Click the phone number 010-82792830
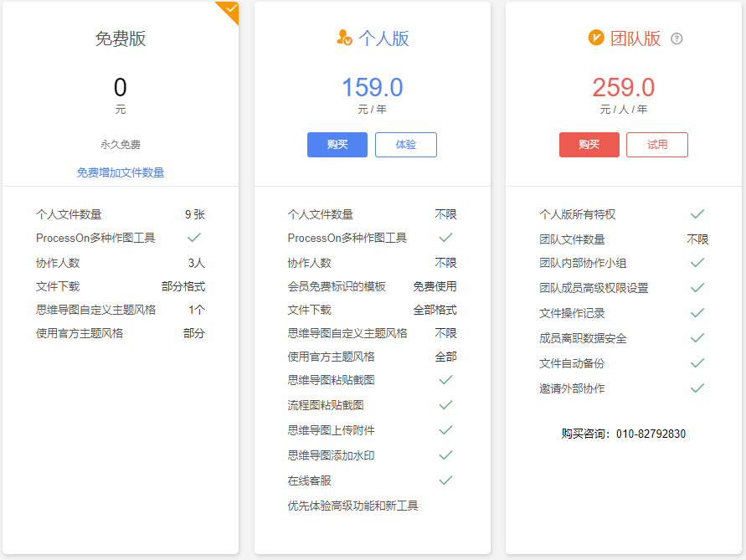The height and width of the screenshot is (560, 746). point(651,434)
